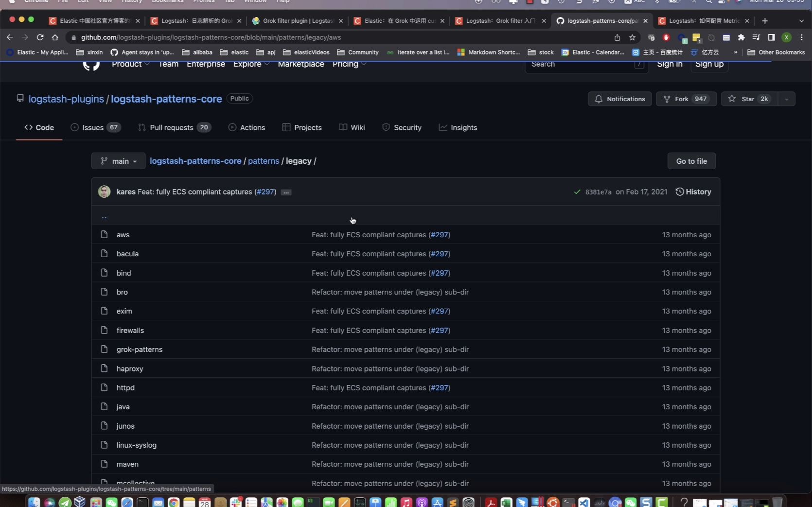Open the linux-syslog file
Screen dimensions: 812x507
click(x=137, y=445)
